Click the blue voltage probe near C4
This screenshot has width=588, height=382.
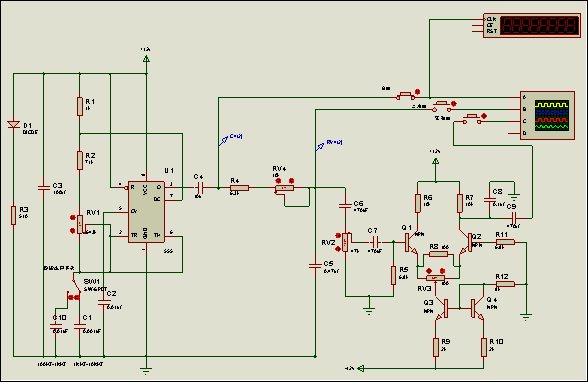(224, 141)
